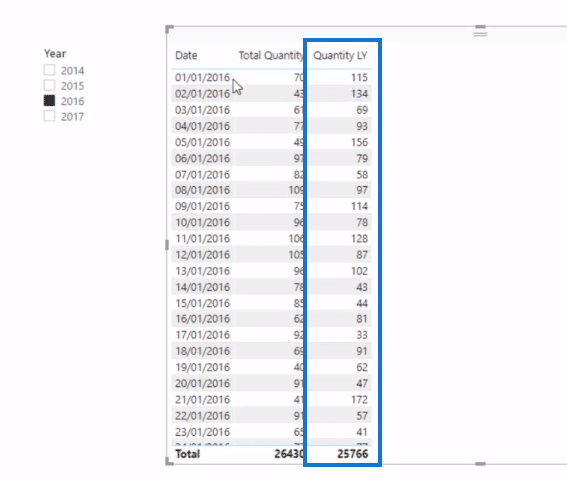Check the 2014 year checkbox
The height and width of the screenshot is (481, 567).
click(50, 70)
